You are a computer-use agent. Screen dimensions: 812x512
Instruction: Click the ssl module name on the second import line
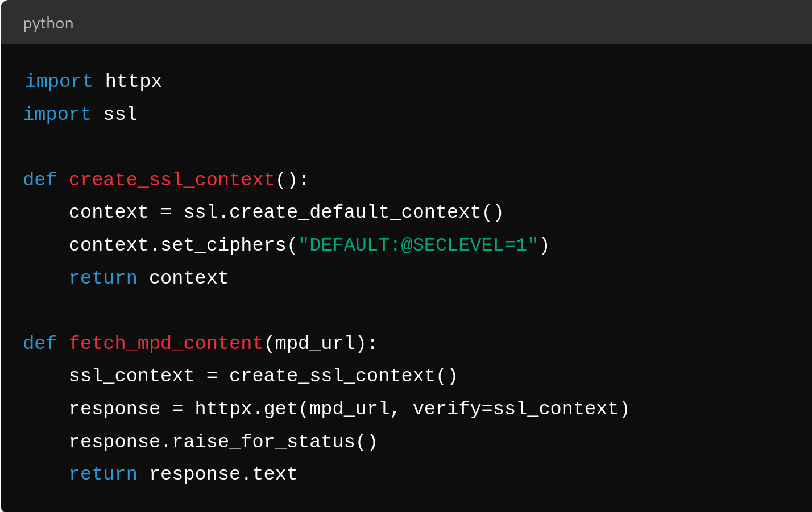pyautogui.click(x=121, y=114)
